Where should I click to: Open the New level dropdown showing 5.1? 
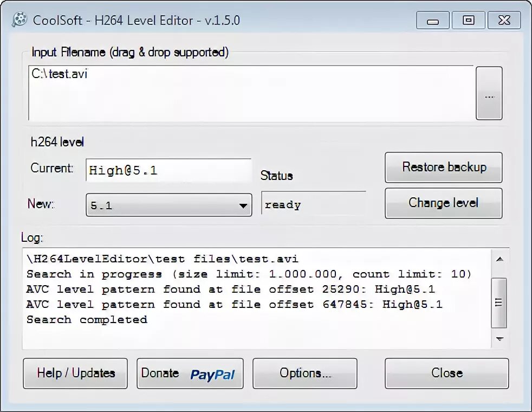click(168, 204)
